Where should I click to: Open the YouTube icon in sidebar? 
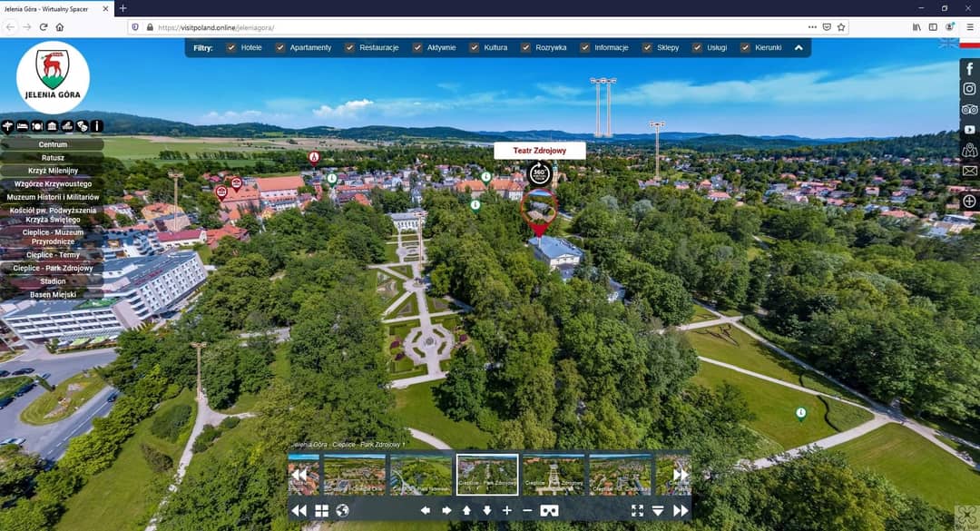(969, 131)
